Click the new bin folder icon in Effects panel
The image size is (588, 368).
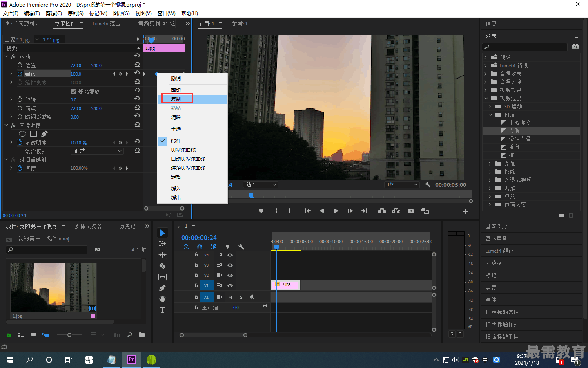(561, 215)
